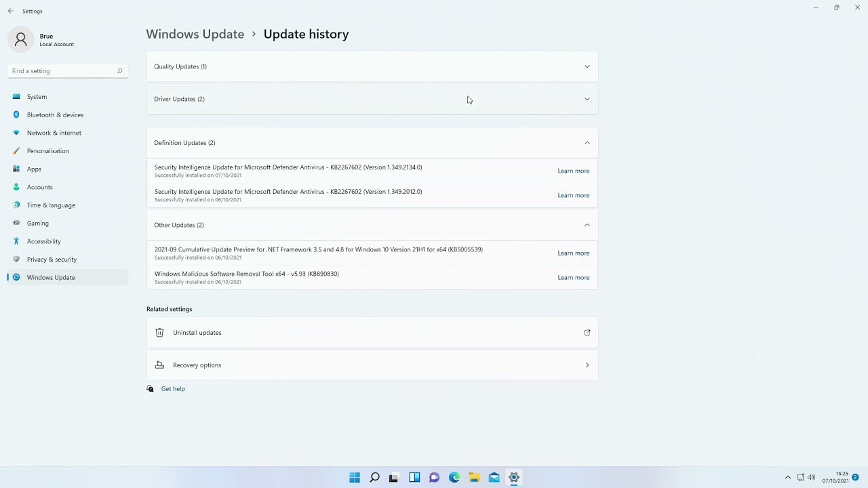Click the tray network icon
Image resolution: width=868 pixels, height=488 pixels.
[800, 477]
